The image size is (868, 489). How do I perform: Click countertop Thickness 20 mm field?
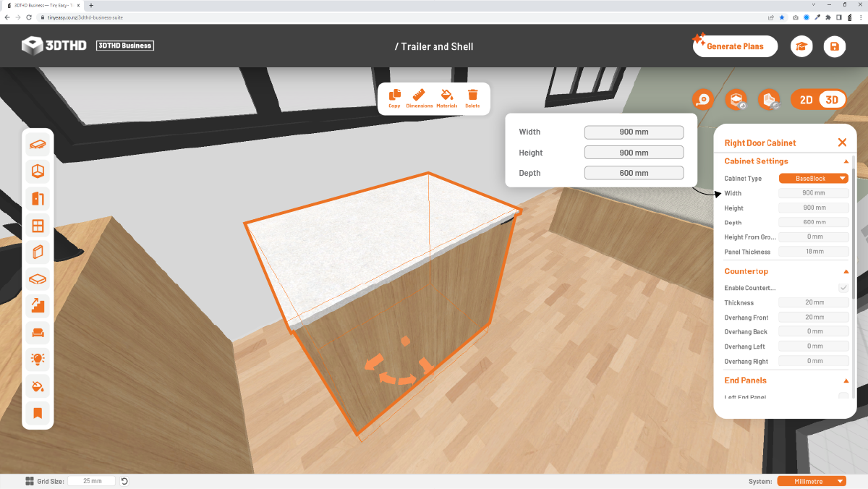(x=814, y=302)
